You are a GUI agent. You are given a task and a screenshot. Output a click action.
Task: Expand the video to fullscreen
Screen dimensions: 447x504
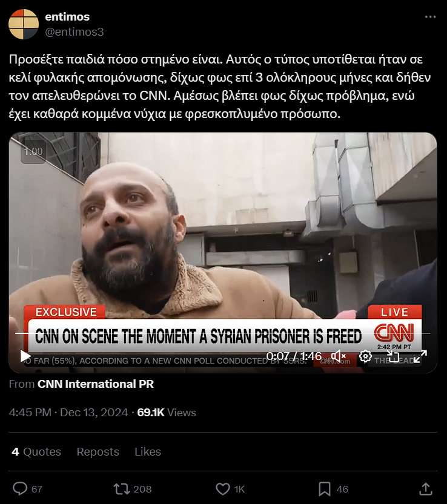pos(420,356)
